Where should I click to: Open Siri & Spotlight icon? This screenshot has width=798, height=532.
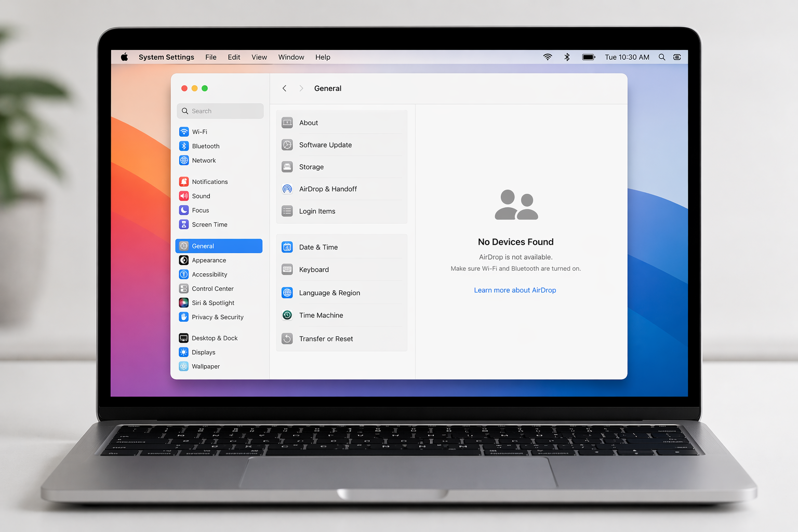[x=184, y=302]
